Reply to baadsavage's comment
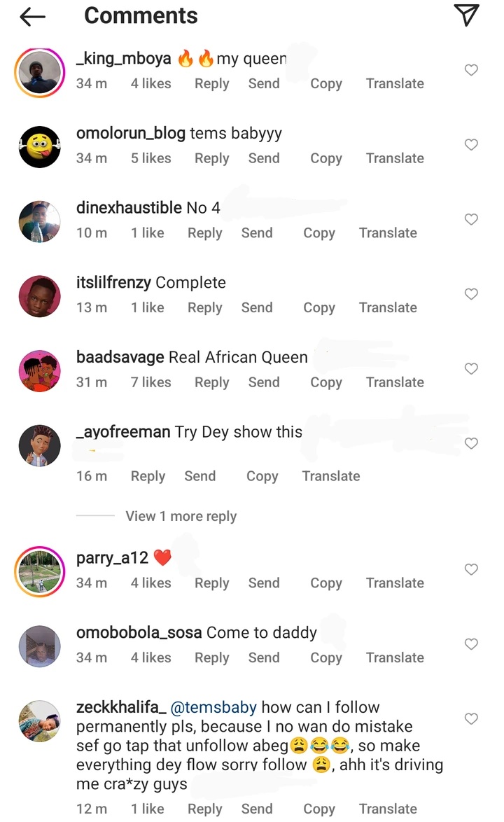This screenshot has height=822, width=504. pos(211,382)
